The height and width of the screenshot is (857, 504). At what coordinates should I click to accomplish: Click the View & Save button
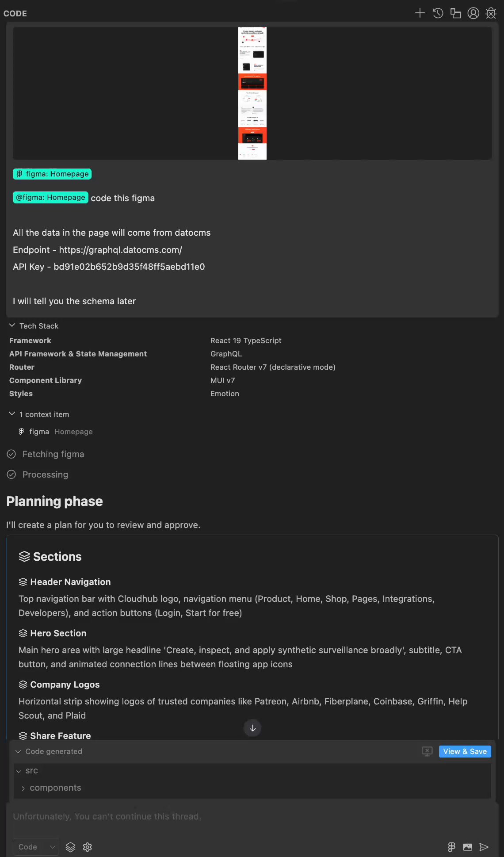pyautogui.click(x=465, y=751)
